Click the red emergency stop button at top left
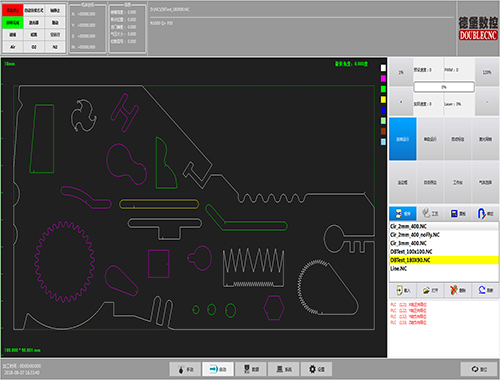 pos(13,10)
